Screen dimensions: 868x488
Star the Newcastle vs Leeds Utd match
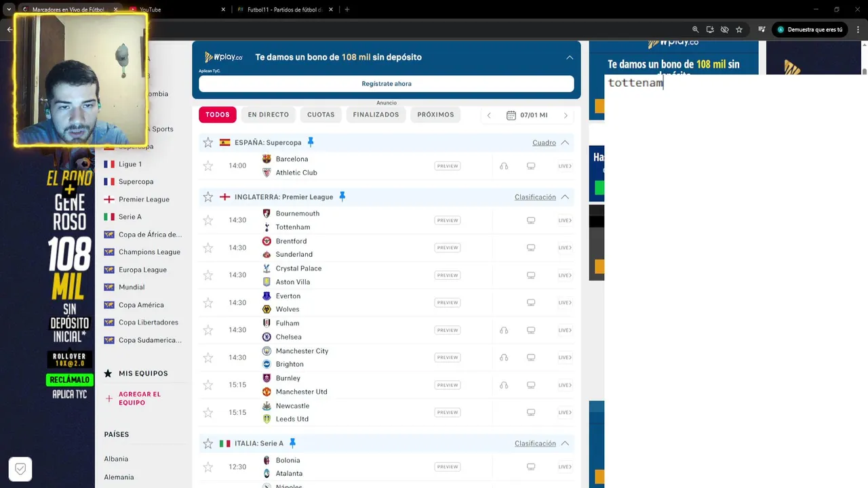[208, 412]
